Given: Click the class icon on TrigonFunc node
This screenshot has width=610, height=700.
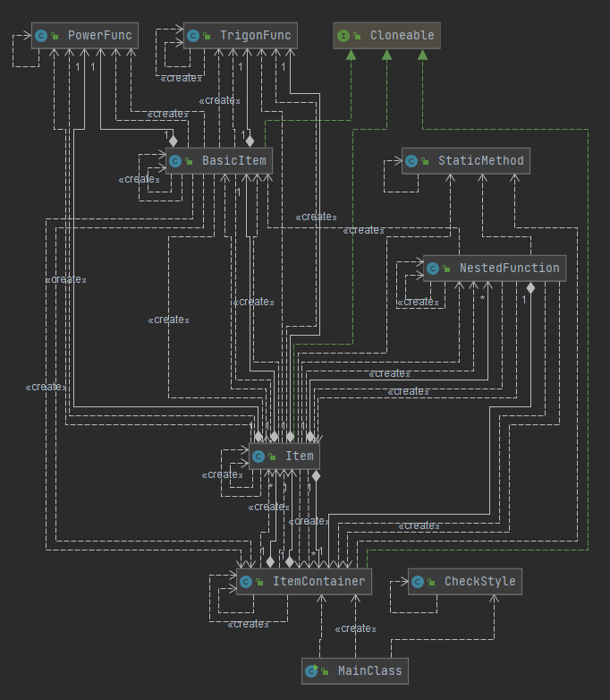Looking at the screenshot, I should (193, 36).
